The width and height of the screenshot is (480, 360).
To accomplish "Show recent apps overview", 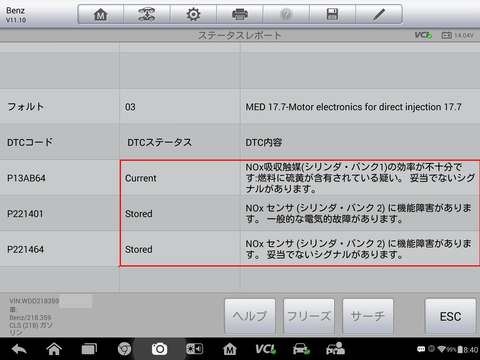I will pyautogui.click(x=89, y=349).
